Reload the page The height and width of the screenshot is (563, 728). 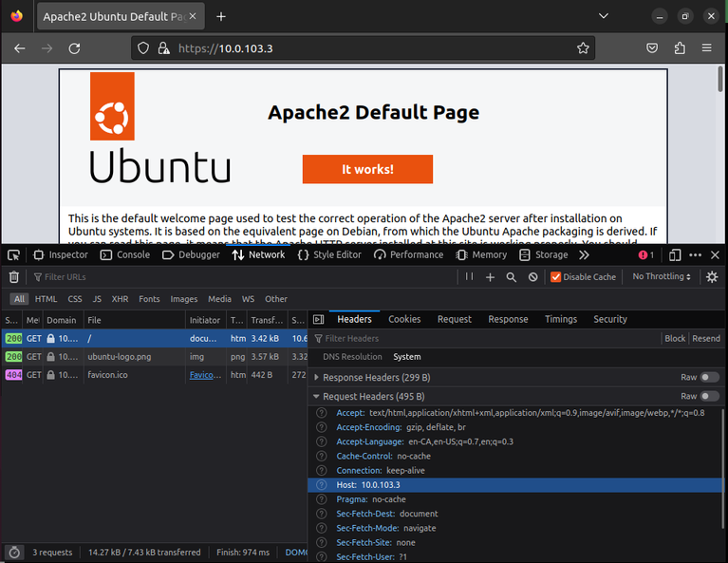coord(74,48)
